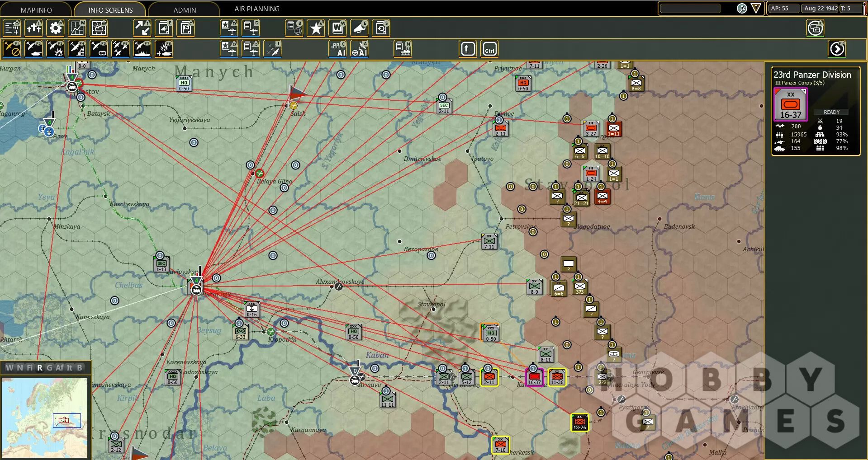Viewport: 868px width, 460px height.
Task: Click the lower-row air doctrine star-plane icon
Action: pyautogui.click(x=229, y=49)
